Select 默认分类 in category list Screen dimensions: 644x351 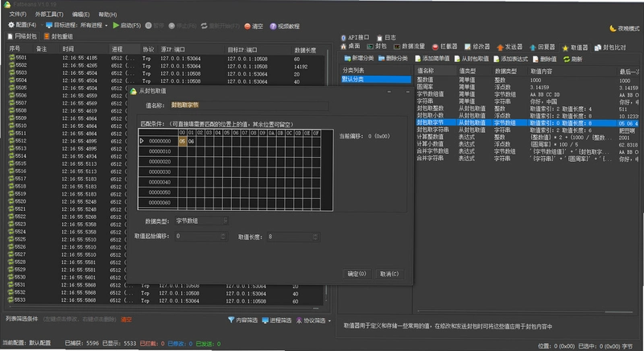coord(375,79)
